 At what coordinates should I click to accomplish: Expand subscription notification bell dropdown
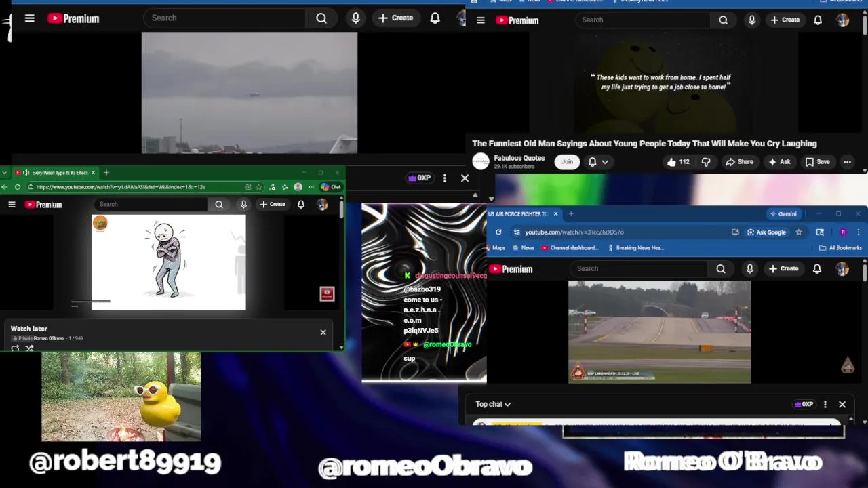click(598, 161)
